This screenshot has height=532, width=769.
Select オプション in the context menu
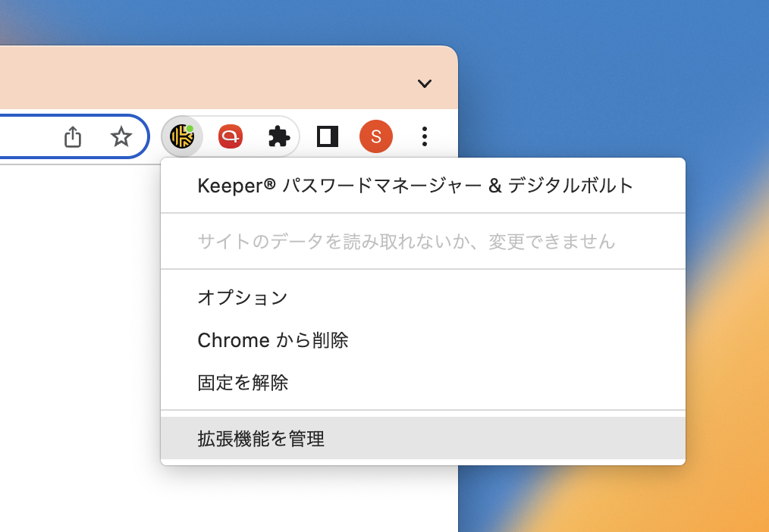(243, 298)
